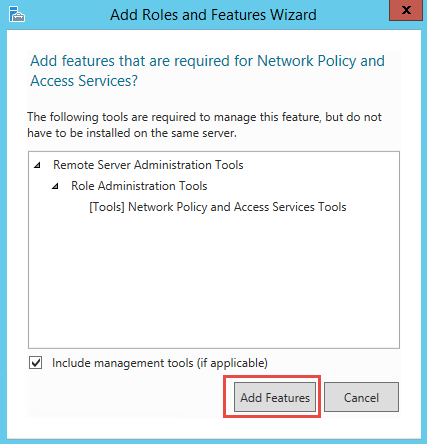The image size is (427, 444).
Task: Click the [Tools] prefix in the tree
Action: 107,207
